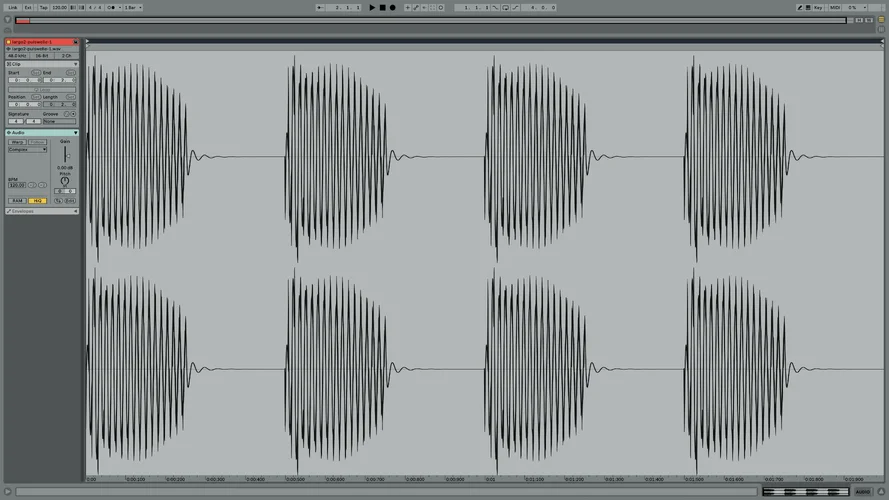Viewport: 889px width, 500px height.
Task: Click the Tap tempo button
Action: (44, 8)
